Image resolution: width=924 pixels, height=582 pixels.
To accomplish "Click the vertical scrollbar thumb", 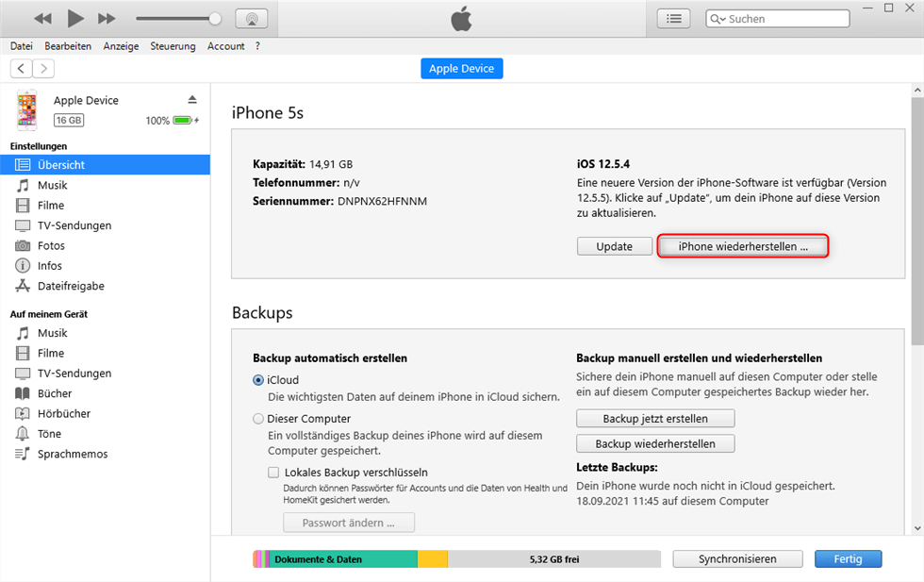I will 917,221.
